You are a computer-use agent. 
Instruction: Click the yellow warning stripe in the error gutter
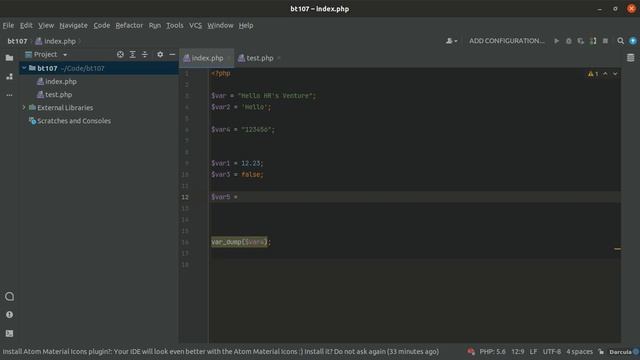617,248
